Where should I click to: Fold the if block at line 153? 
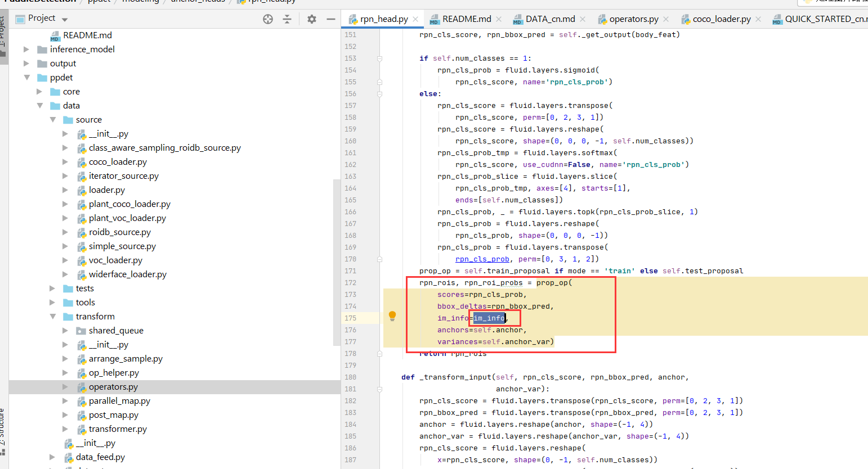(379, 58)
